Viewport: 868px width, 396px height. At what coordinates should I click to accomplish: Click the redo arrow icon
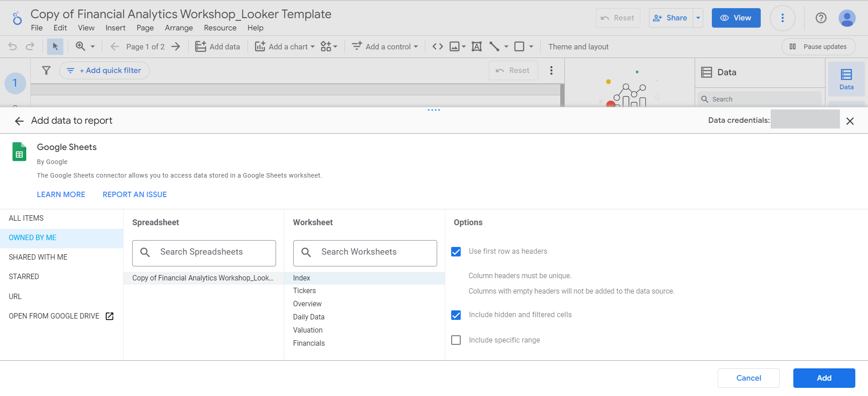pyautogui.click(x=30, y=47)
